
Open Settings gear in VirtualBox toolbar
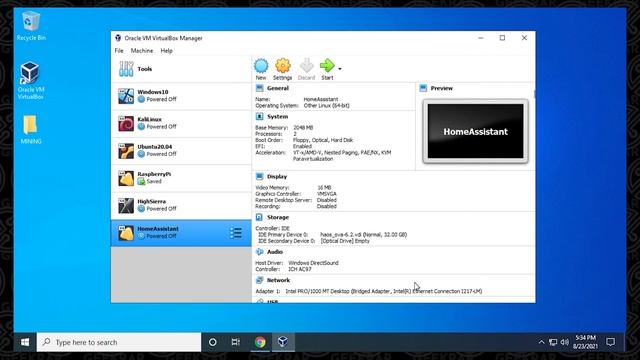[x=282, y=65]
